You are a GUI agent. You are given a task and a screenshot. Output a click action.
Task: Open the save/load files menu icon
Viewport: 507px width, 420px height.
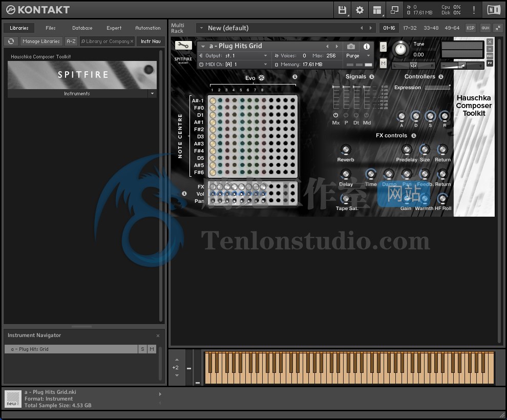coord(342,10)
